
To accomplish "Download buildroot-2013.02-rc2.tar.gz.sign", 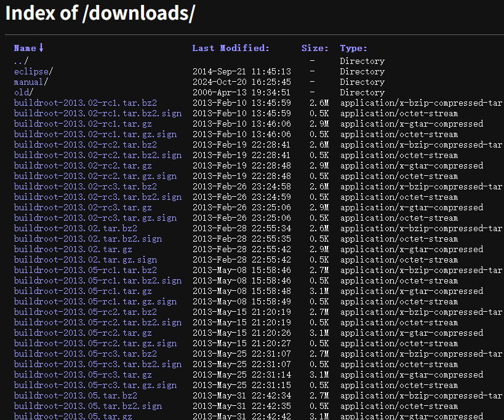I will (x=95, y=176).
